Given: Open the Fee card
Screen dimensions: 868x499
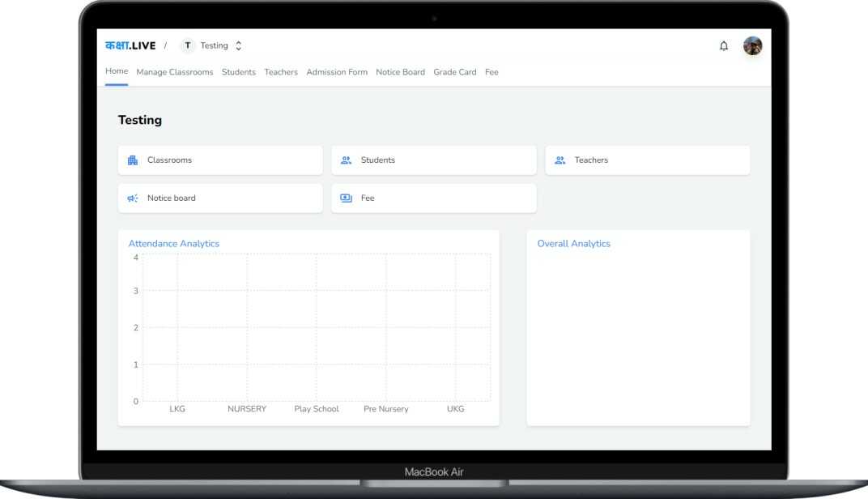Looking at the screenshot, I should coord(433,198).
